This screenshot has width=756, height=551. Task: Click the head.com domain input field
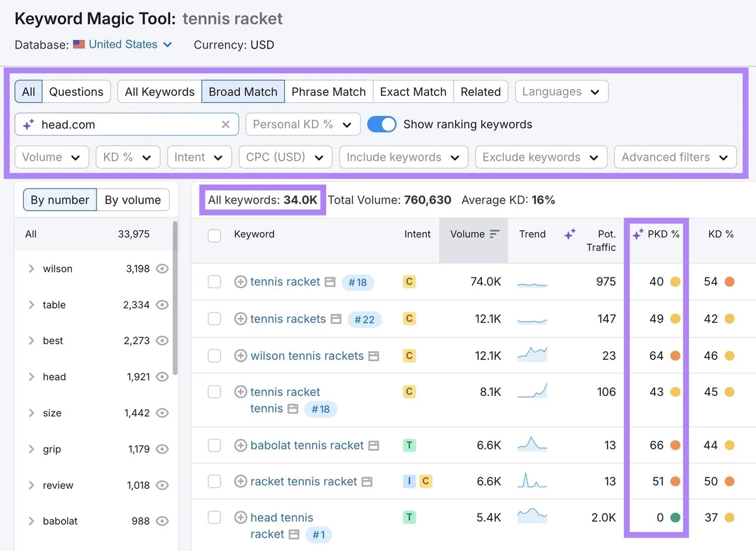pos(127,124)
